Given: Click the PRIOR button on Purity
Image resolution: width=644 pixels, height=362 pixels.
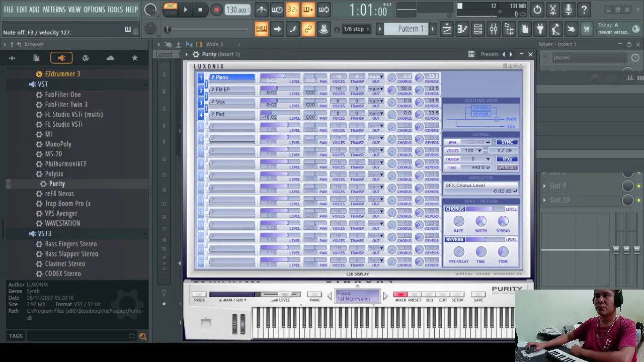Looking at the screenshot, I should (199, 295).
